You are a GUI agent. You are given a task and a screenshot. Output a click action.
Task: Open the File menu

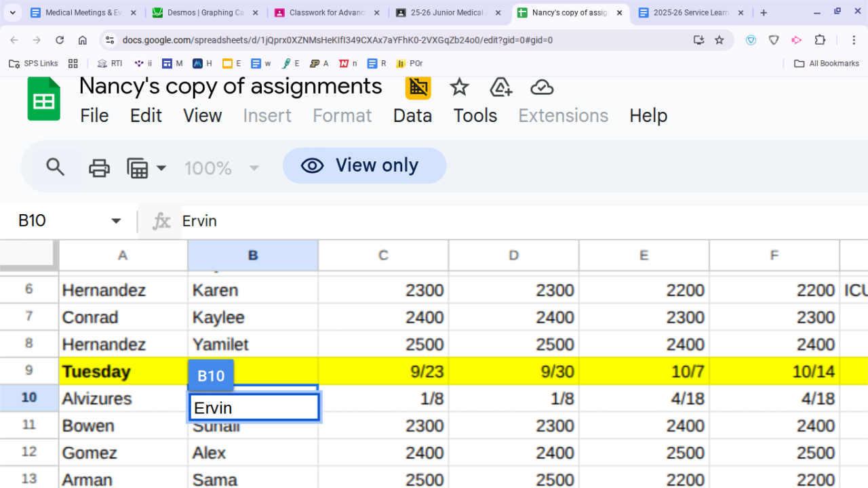point(94,116)
